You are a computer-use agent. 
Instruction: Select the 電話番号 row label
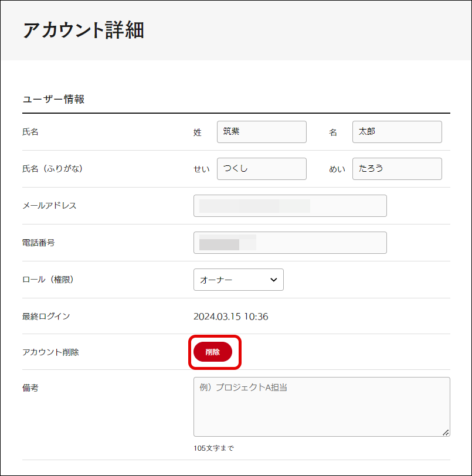pos(39,243)
